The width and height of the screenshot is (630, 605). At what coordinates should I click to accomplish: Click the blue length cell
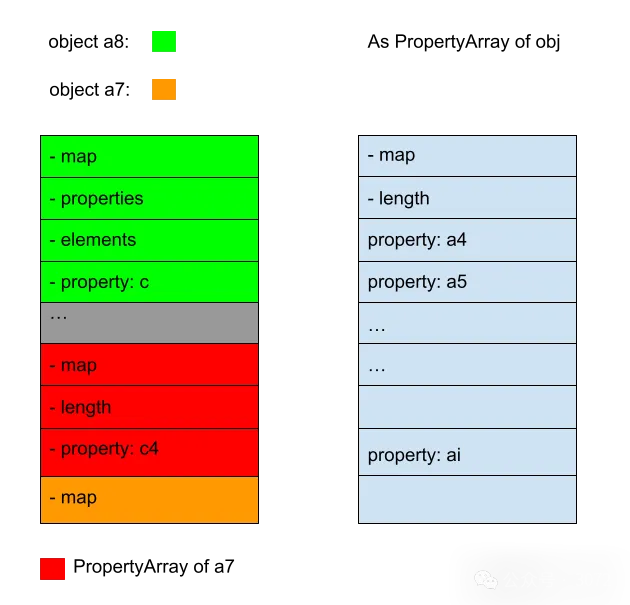pyautogui.click(x=467, y=198)
